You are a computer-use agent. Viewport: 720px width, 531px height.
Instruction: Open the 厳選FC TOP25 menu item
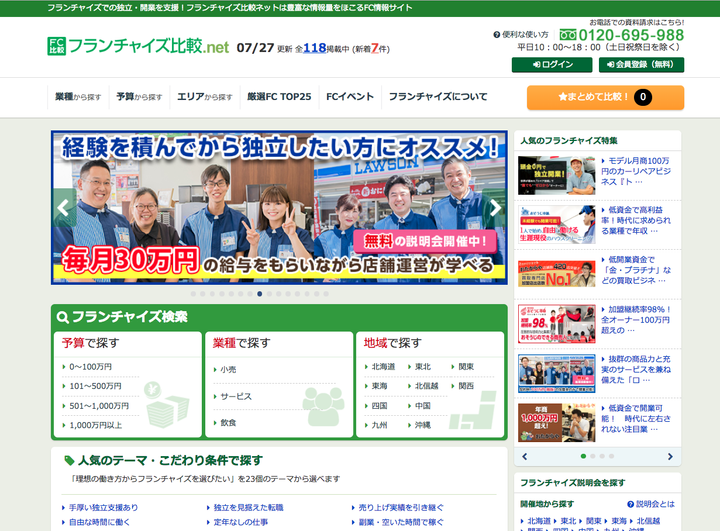(x=279, y=97)
